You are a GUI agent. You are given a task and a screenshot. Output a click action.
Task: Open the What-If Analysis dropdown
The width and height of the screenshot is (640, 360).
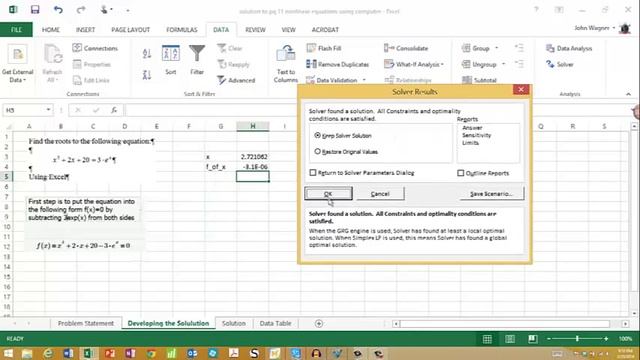click(414, 64)
